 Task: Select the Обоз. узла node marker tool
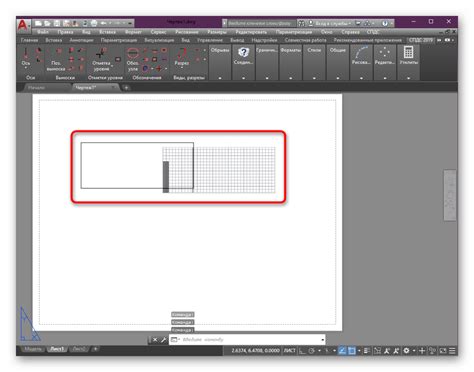[x=133, y=59]
